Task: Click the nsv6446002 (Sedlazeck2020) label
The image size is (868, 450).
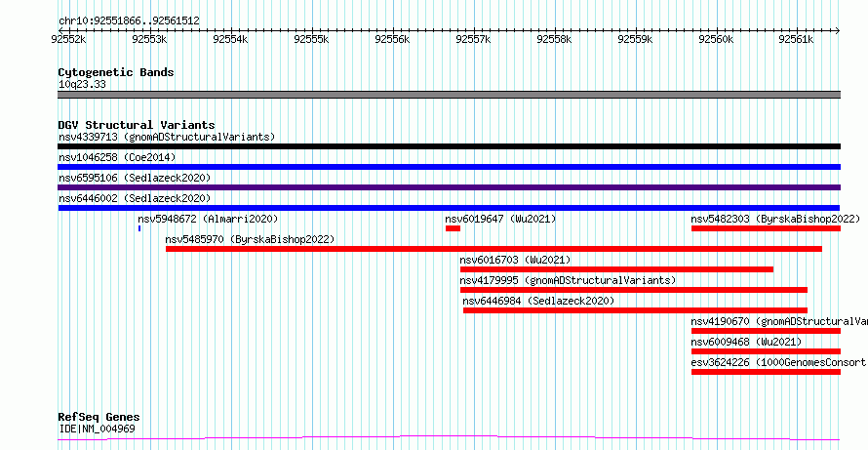Action: [135, 198]
